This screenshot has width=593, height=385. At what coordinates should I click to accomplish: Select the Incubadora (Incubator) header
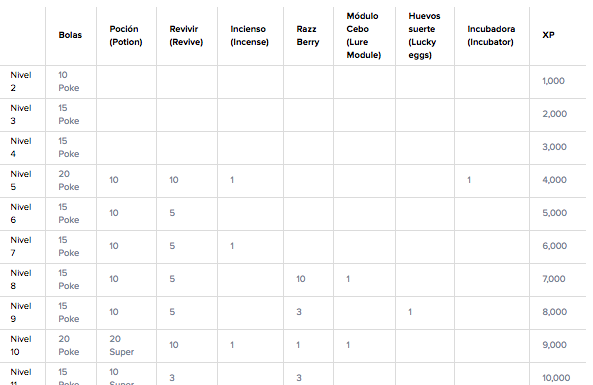tap(491, 36)
